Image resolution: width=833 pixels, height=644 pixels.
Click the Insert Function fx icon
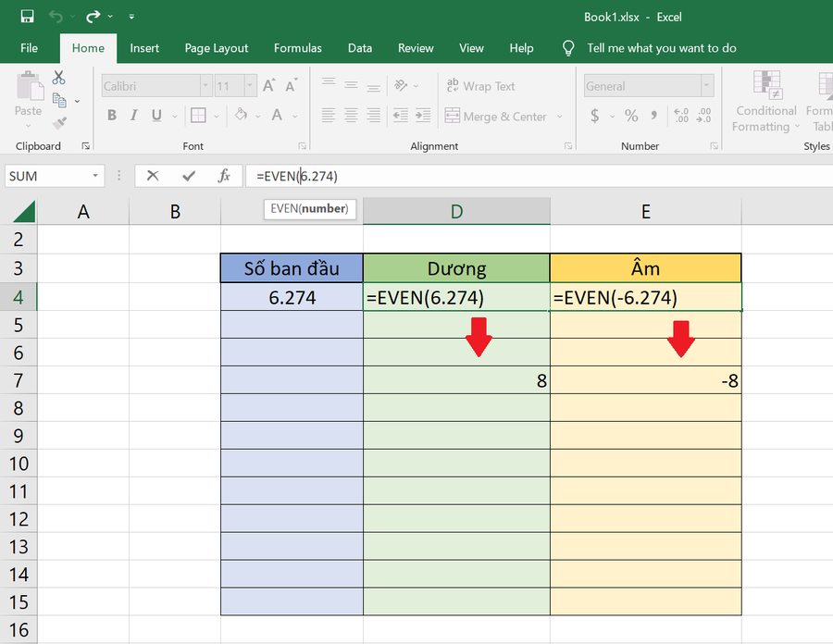[224, 176]
